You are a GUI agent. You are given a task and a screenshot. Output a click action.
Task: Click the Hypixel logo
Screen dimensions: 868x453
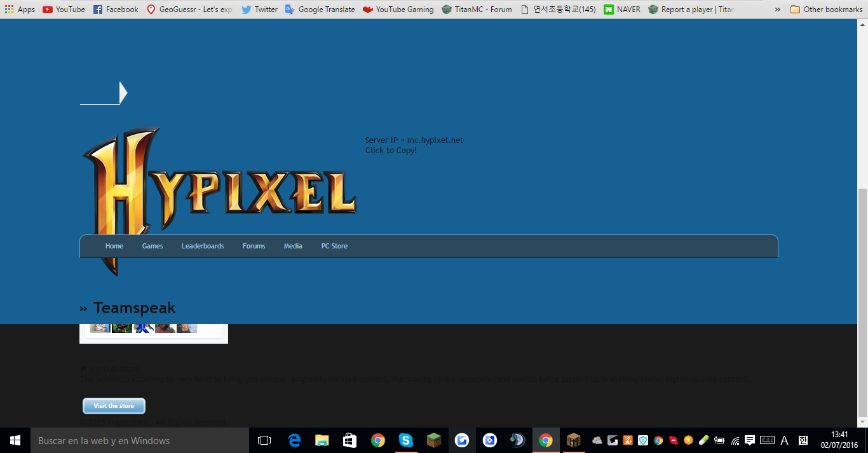219,200
